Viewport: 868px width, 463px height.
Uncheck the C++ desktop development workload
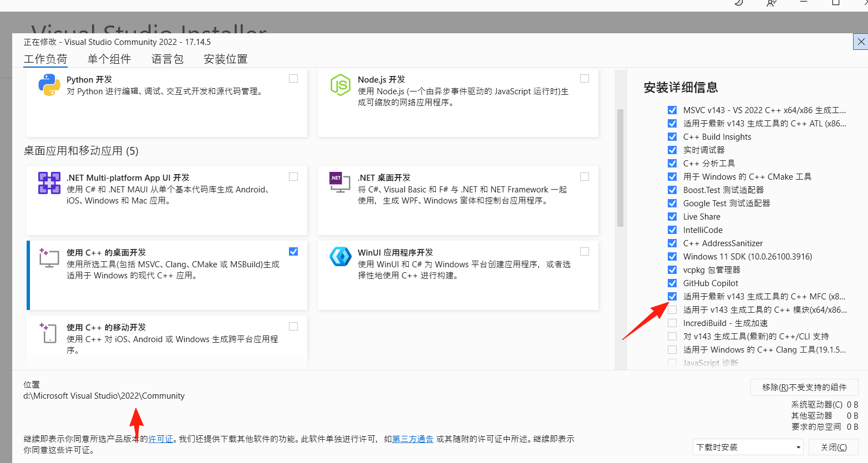coord(293,252)
